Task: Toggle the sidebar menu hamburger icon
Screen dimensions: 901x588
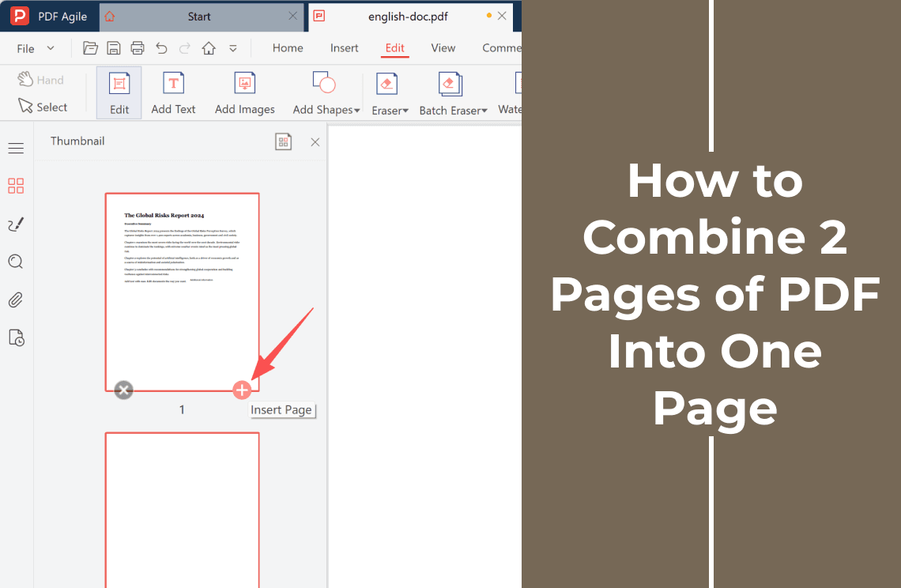Action: pyautogui.click(x=16, y=148)
